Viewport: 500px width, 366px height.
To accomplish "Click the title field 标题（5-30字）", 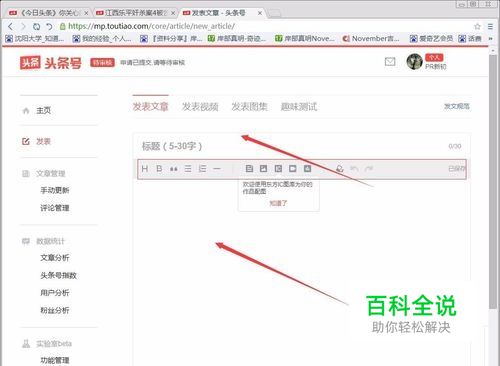I will click(302, 146).
